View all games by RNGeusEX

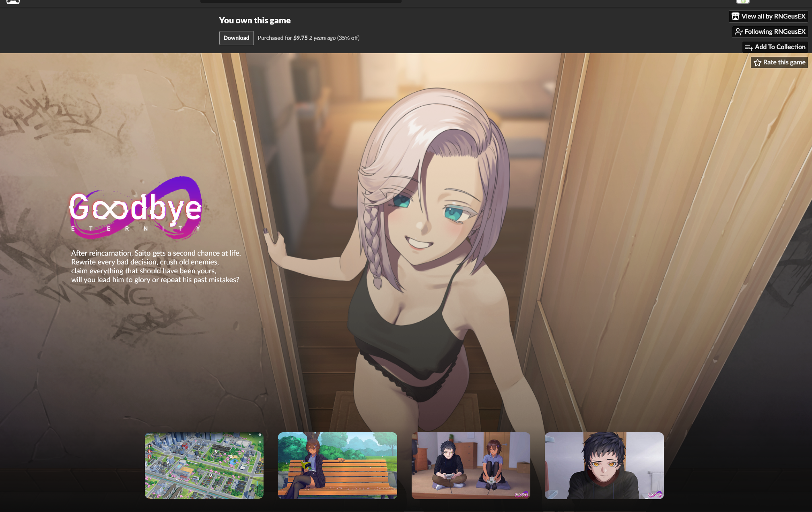click(773, 17)
